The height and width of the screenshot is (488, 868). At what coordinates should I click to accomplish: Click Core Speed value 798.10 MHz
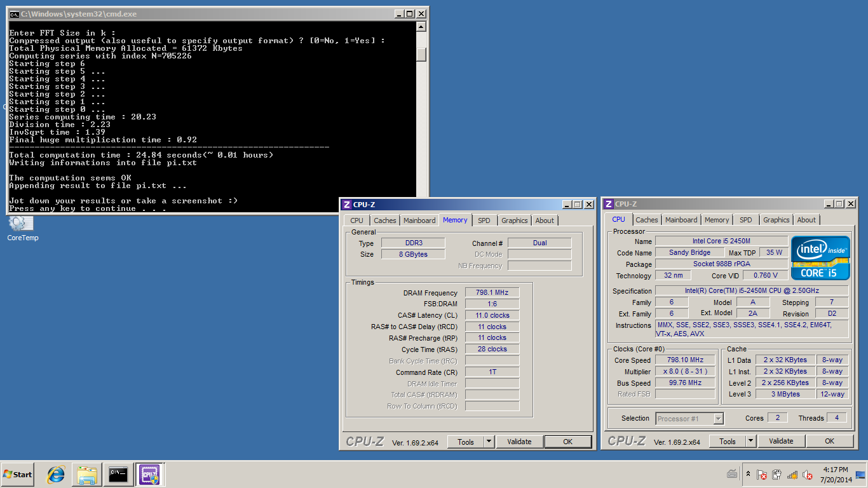[685, 360]
